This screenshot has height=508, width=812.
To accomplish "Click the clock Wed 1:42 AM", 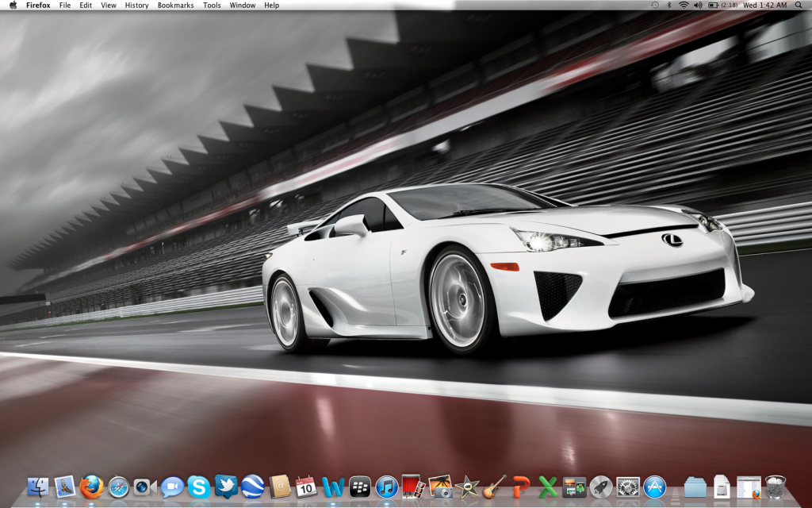I will (x=765, y=6).
